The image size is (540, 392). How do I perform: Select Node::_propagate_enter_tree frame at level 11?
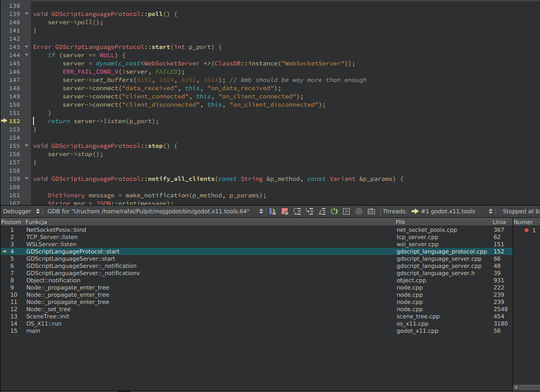(x=256, y=302)
